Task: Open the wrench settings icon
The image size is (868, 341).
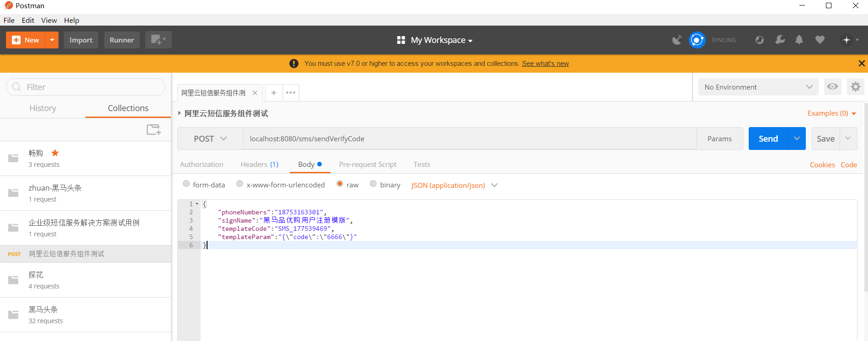Action: tap(780, 40)
